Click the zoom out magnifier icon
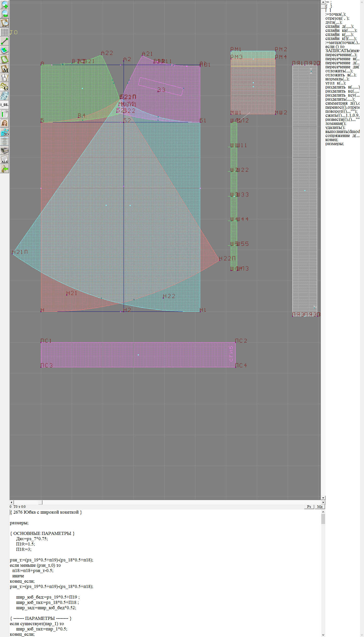The height and width of the screenshot is (637, 364). click(5, 14)
